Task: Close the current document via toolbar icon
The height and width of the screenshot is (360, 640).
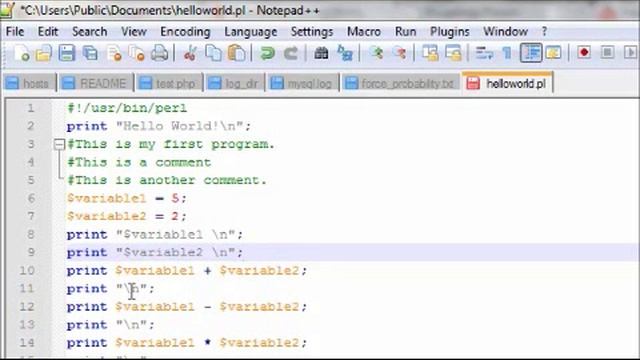Action: (114, 53)
